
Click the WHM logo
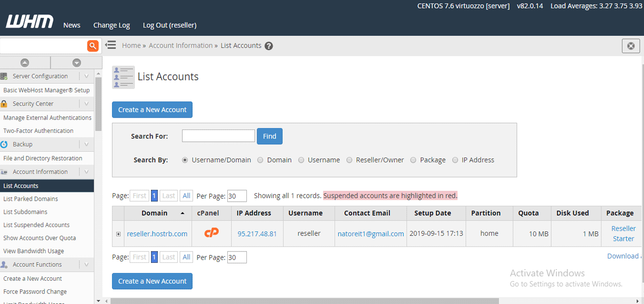tap(30, 22)
